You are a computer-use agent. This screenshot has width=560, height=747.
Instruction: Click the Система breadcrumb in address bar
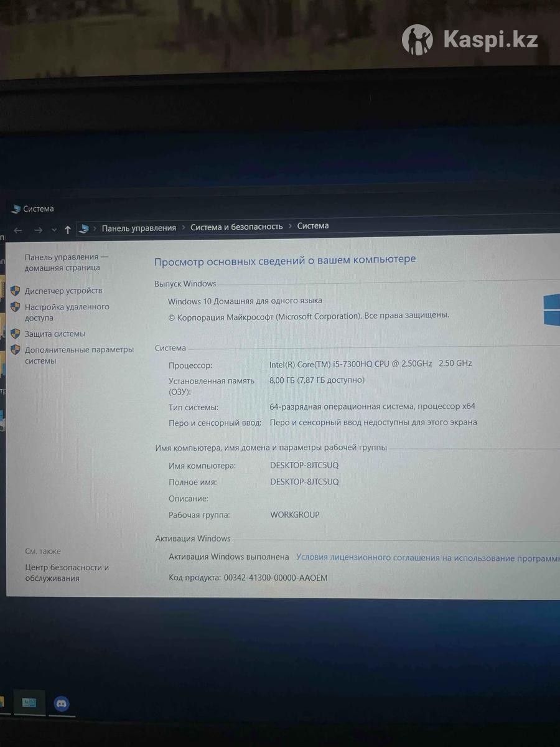[313, 226]
